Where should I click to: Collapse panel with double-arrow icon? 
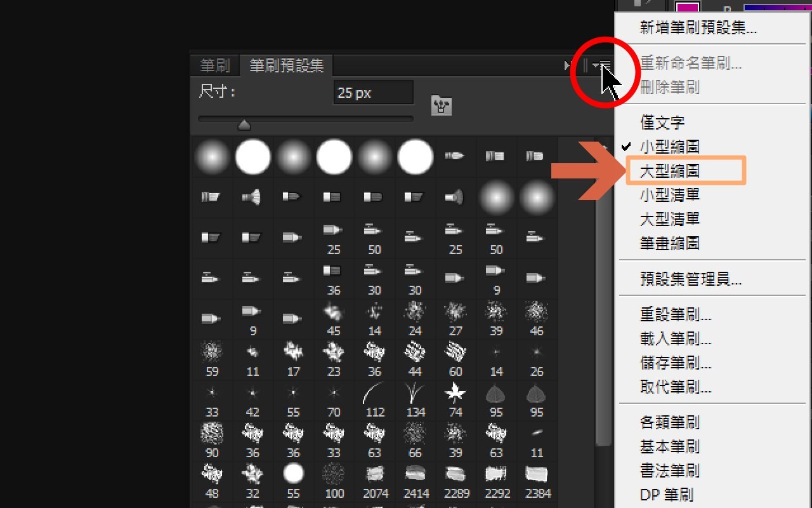(x=568, y=65)
